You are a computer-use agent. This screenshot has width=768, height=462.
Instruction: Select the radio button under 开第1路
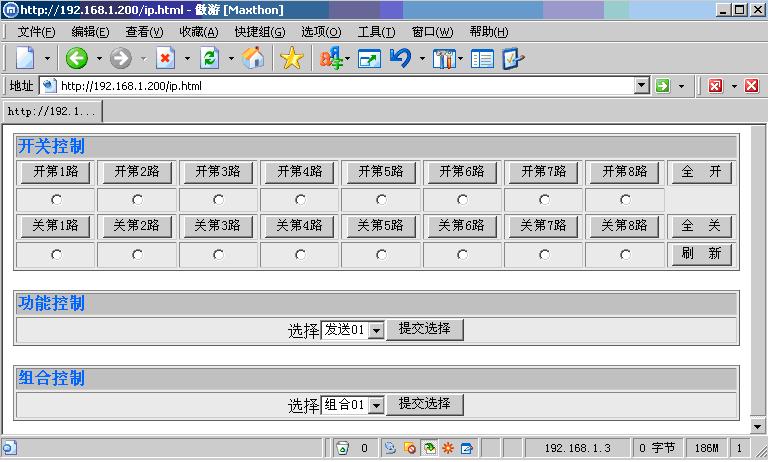click(56, 200)
